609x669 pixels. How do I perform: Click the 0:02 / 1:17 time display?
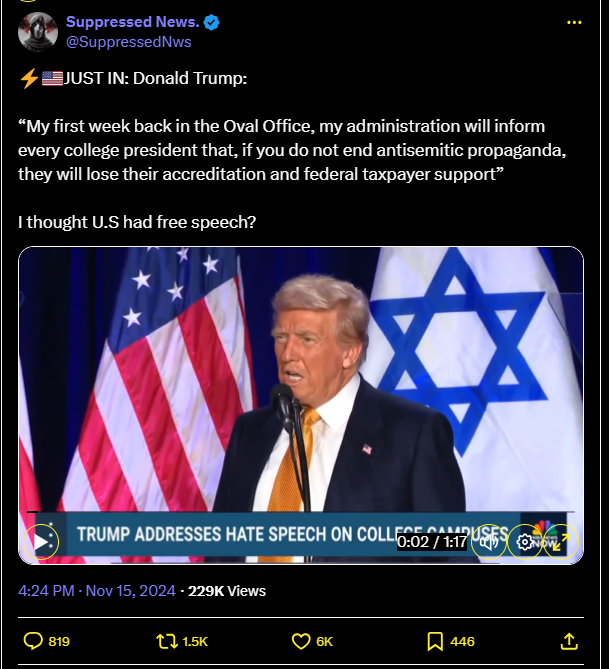pos(432,542)
